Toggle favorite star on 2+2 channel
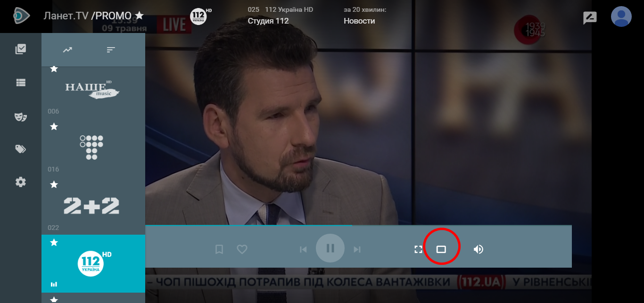 54,184
